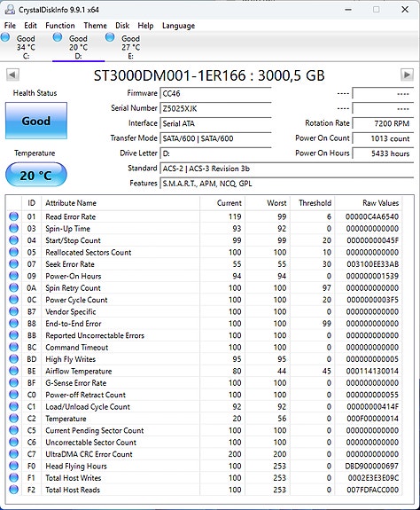
Task: Click the Attribute Name column header
Action: coord(121,203)
